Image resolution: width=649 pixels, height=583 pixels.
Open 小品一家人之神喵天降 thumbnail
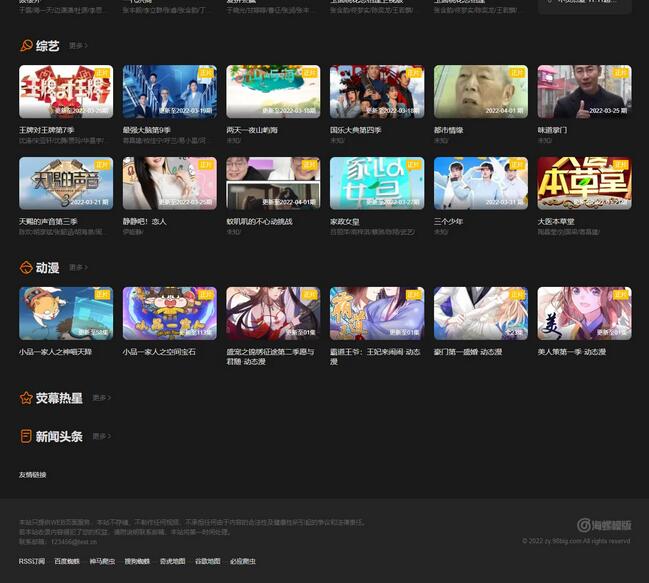(x=66, y=313)
